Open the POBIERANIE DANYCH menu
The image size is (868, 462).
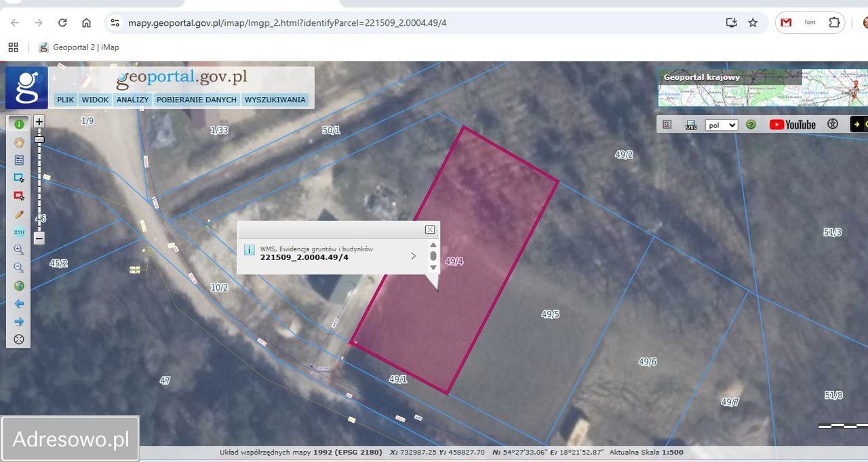pyautogui.click(x=196, y=100)
